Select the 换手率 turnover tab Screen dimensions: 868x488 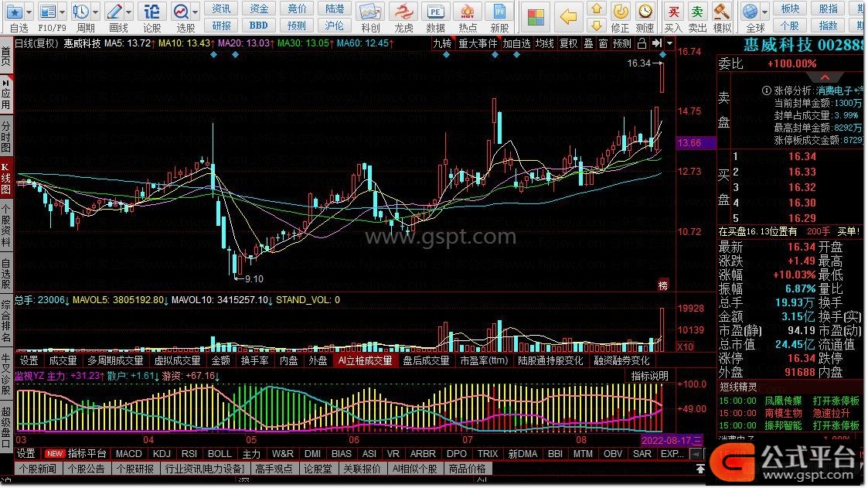tap(254, 360)
